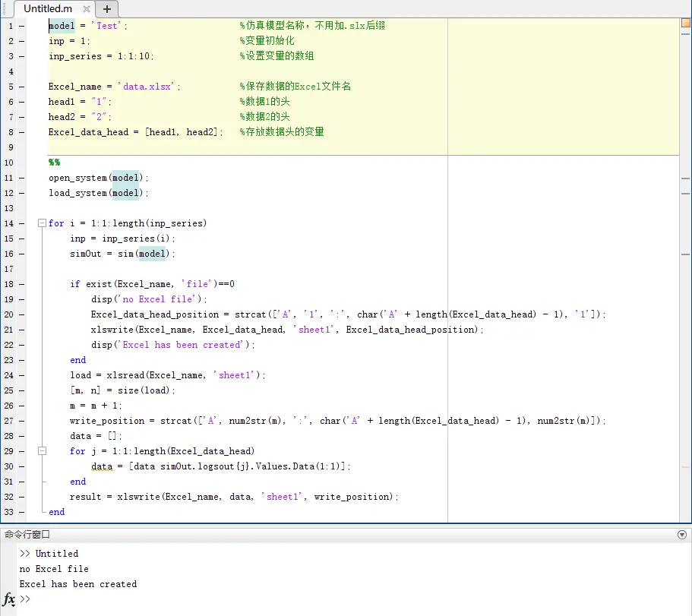This screenshot has width=692, height=616.
Task: Close the Untitled.m tab
Action: pos(87,9)
